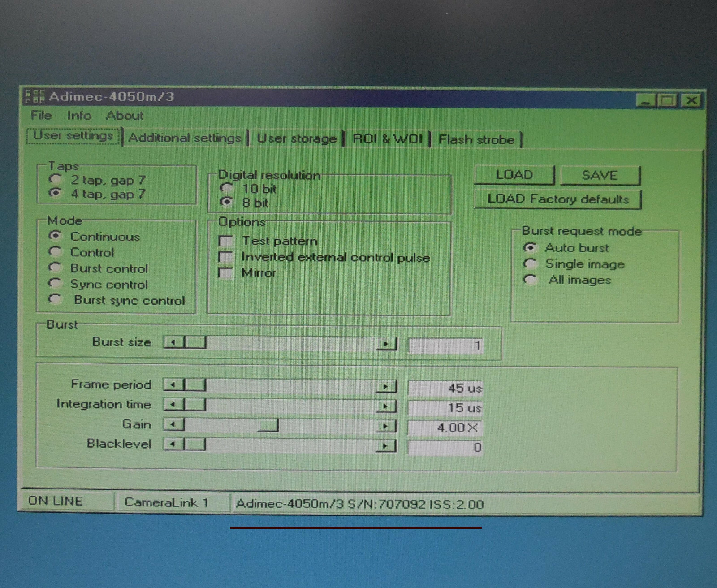Minimize the Adimec window

[x=646, y=100]
